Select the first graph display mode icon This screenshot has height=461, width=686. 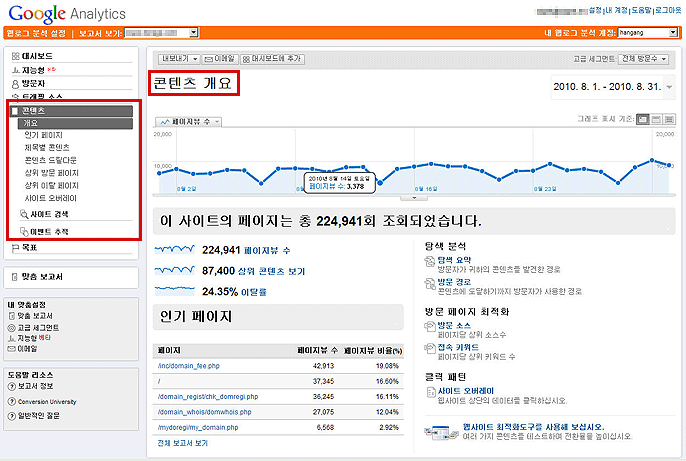point(642,119)
